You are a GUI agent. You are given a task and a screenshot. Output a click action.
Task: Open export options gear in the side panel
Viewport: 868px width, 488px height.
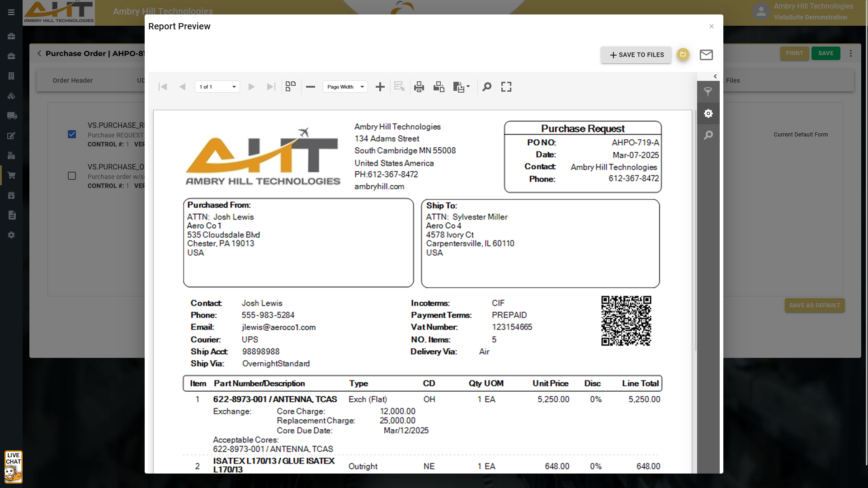coord(708,113)
